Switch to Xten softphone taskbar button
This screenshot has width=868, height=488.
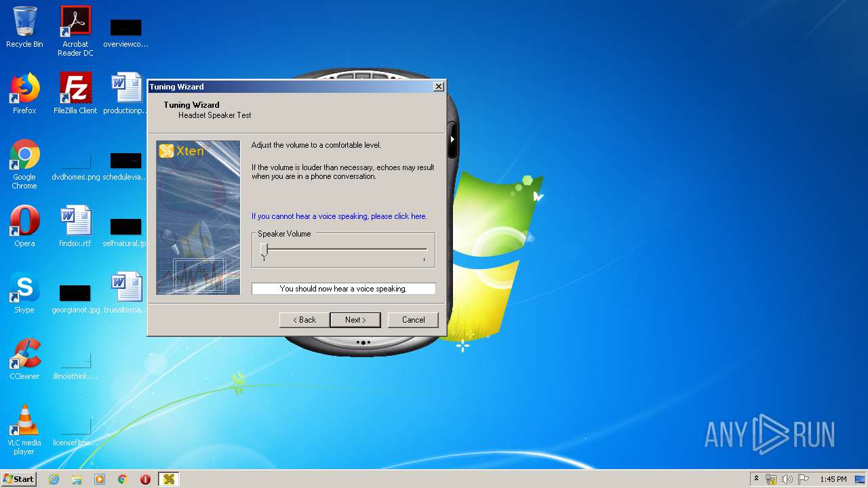169,479
